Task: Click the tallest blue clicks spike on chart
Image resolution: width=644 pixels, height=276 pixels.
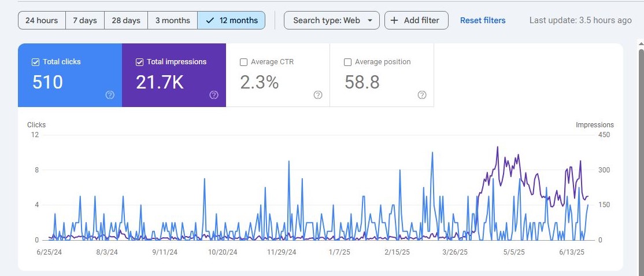Action: coord(432,153)
